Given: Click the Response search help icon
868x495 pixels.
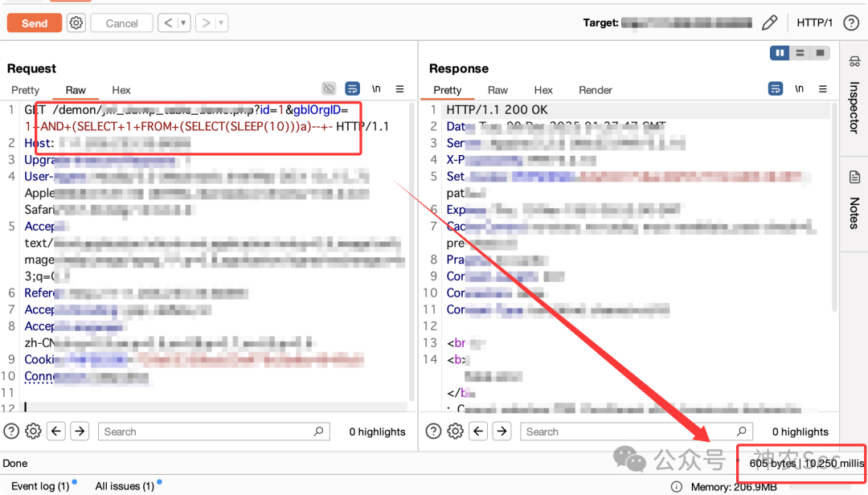Looking at the screenshot, I should (x=433, y=432).
